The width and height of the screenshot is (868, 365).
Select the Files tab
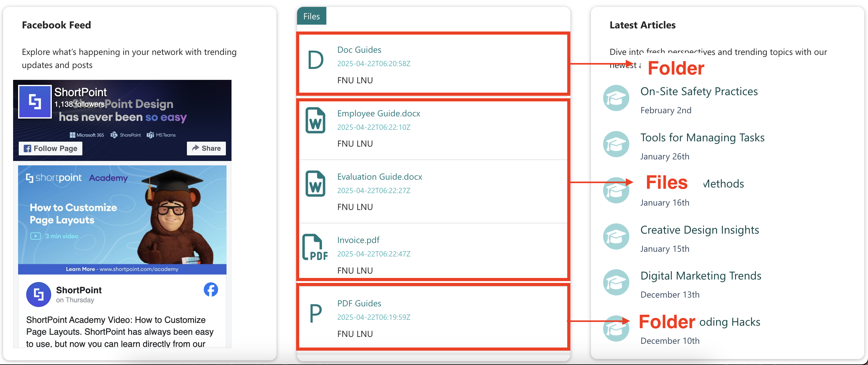(x=311, y=16)
